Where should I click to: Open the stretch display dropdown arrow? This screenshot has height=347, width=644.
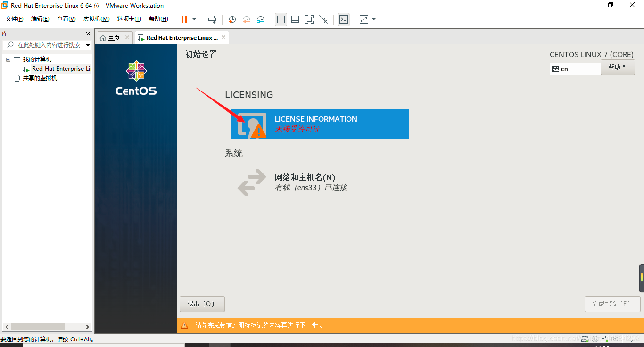pyautogui.click(x=374, y=19)
